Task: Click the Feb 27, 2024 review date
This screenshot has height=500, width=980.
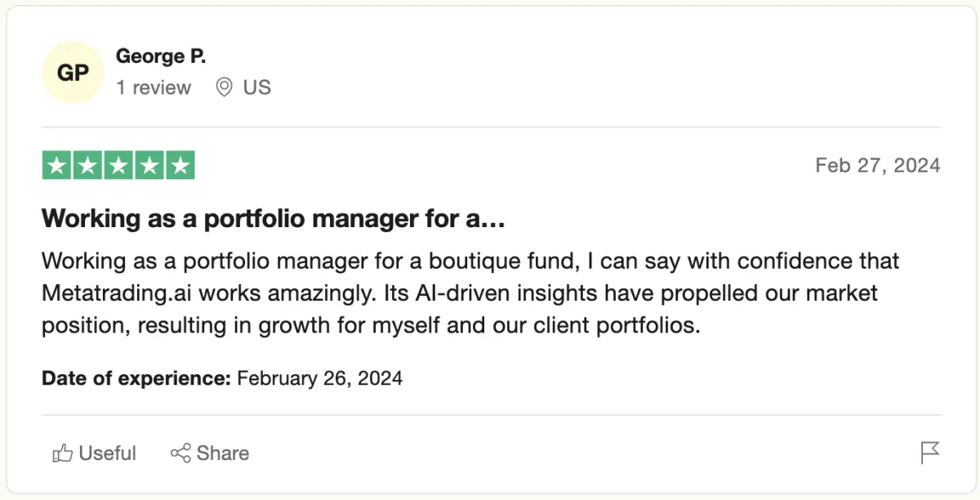Action: point(878,166)
